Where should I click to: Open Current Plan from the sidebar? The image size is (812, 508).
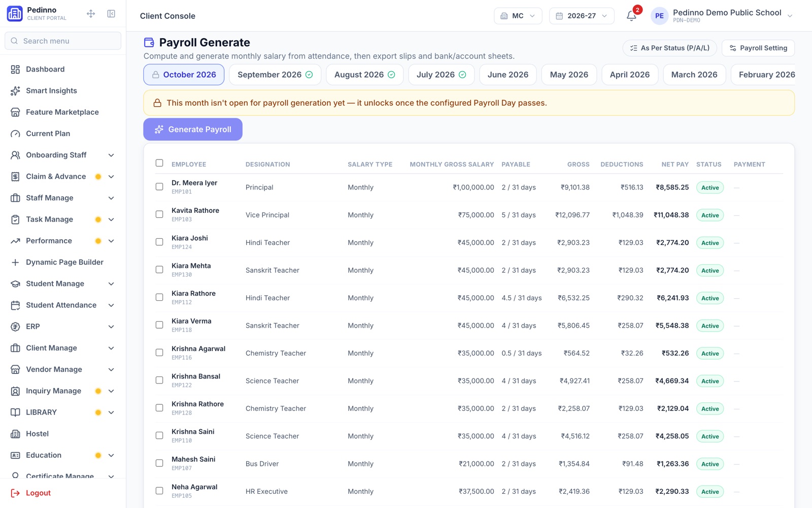(x=63, y=134)
